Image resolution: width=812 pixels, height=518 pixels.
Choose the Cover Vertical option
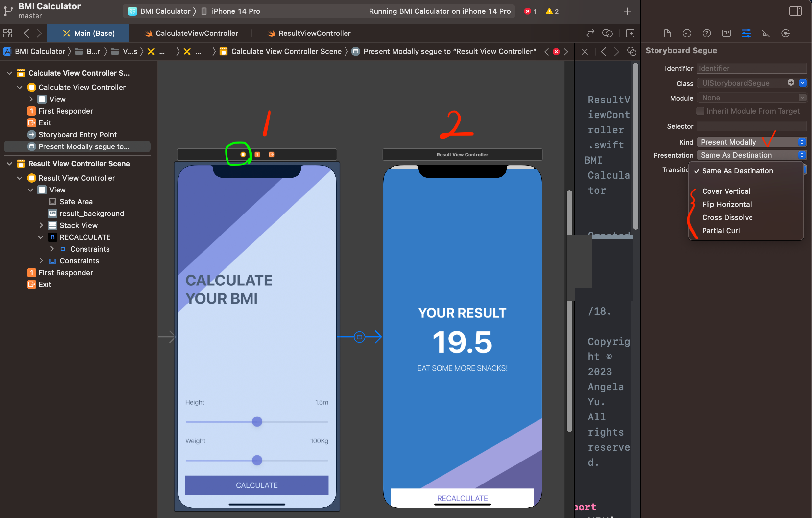(726, 191)
